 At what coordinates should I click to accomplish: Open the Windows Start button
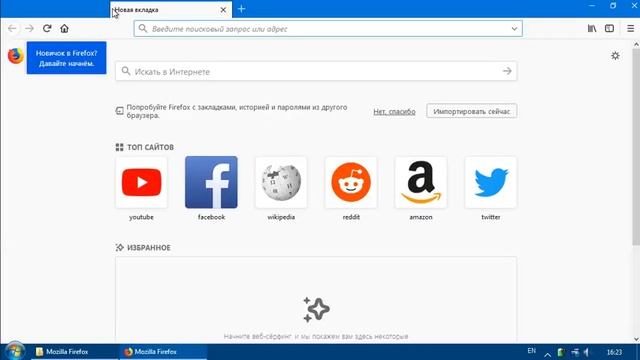tap(15, 351)
